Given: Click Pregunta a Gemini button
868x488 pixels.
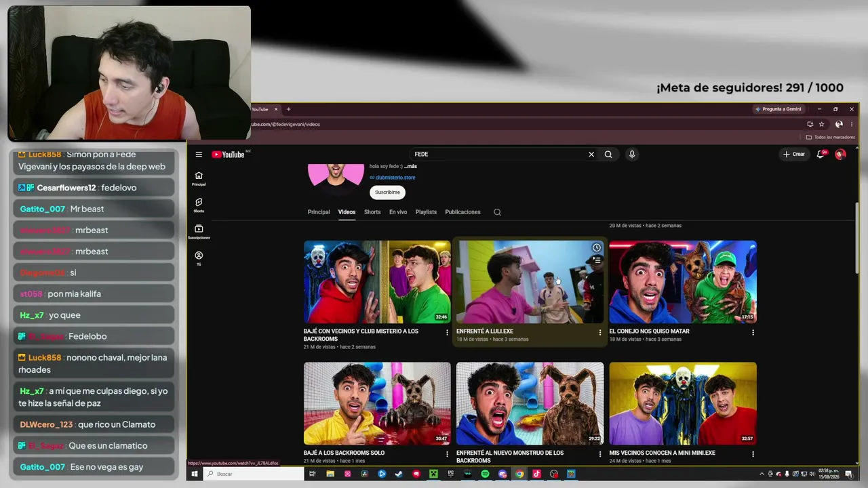Looking at the screenshot, I should [x=778, y=109].
